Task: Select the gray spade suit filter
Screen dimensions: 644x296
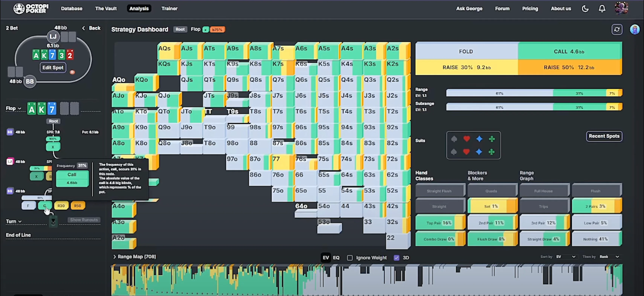Action: click(454, 139)
